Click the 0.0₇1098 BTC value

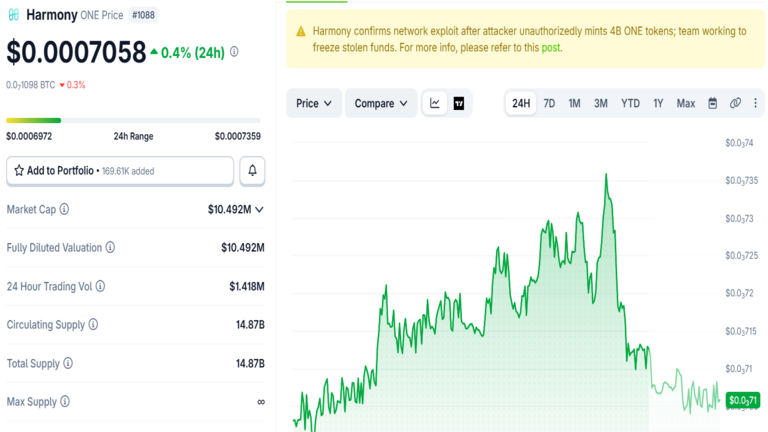30,85
